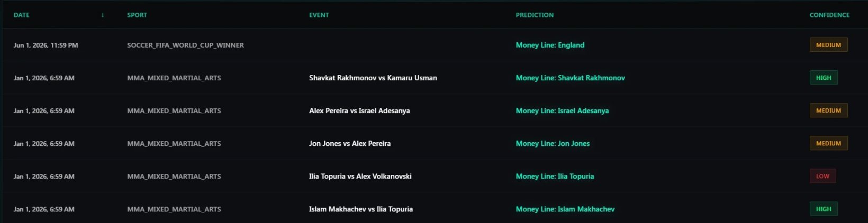Select the Money Line: Israel Adesanya prediction
868x223 pixels.
point(562,110)
